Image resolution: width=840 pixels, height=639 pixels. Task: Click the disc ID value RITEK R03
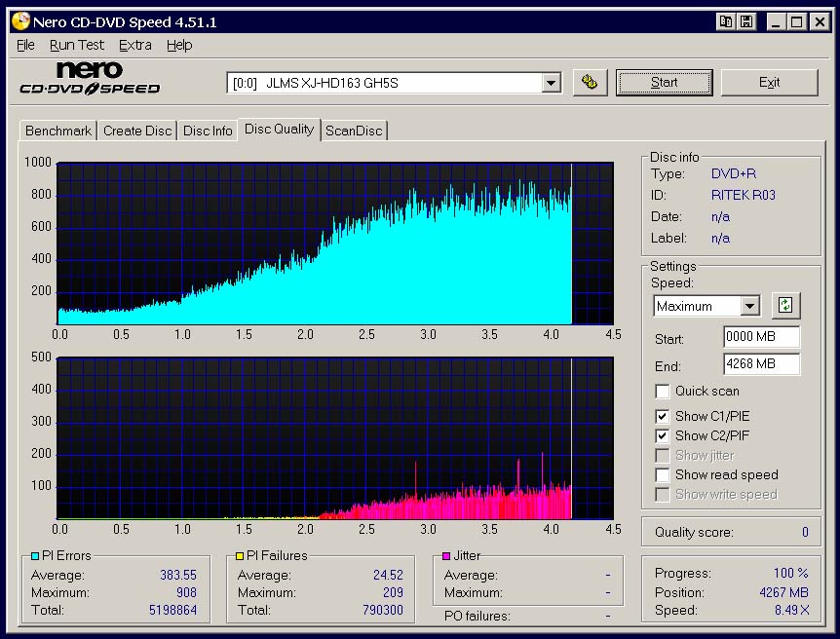pyautogui.click(x=743, y=195)
